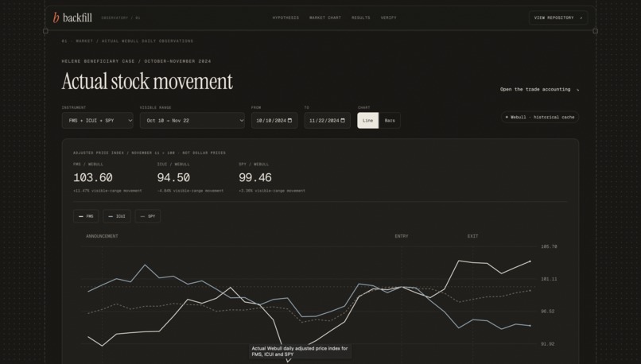Click the From date 10/10/2024 field
The image size is (641, 364).
coord(274,121)
